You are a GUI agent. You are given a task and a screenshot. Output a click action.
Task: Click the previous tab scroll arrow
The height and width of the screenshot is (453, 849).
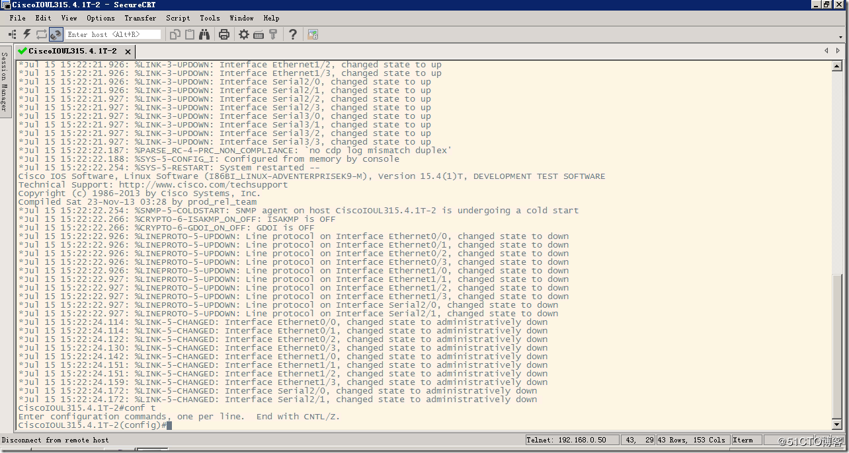click(x=826, y=51)
